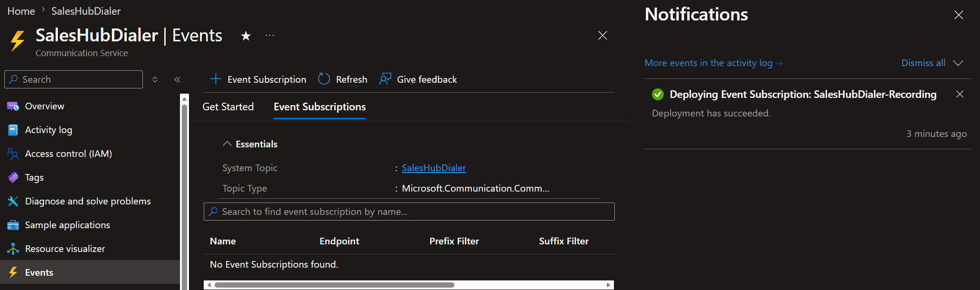
Task: Click the SalesHubDialer lightning bolt resource icon
Action: (18, 41)
